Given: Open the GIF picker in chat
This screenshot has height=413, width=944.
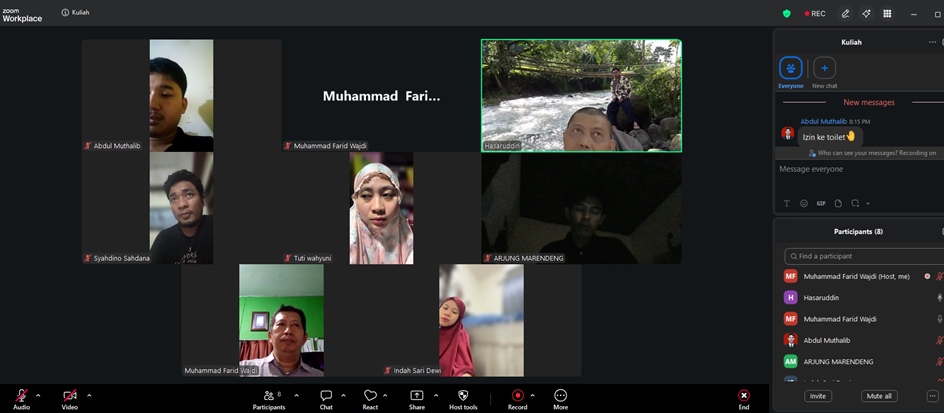Looking at the screenshot, I should click(821, 203).
